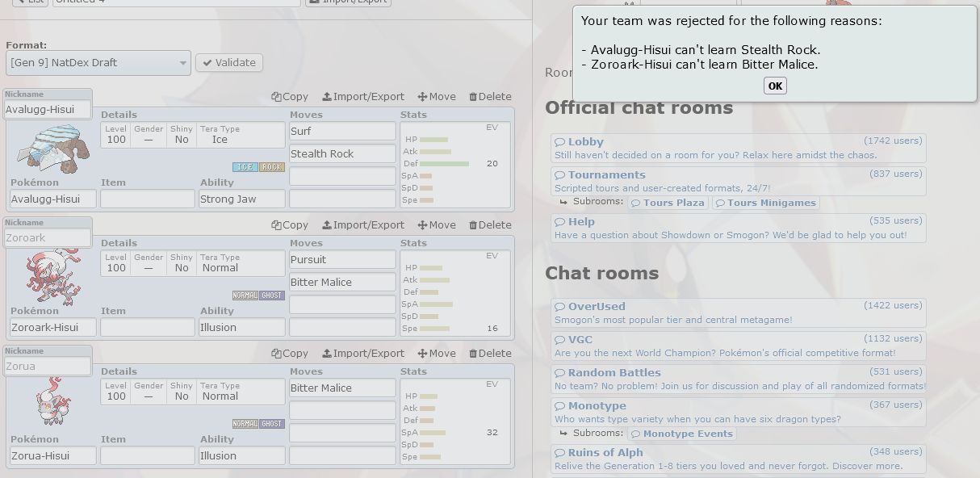Viewport: 980px width, 478px height.
Task: Open Import/Export for the Zoroark-Hisui set
Action: pos(363,225)
